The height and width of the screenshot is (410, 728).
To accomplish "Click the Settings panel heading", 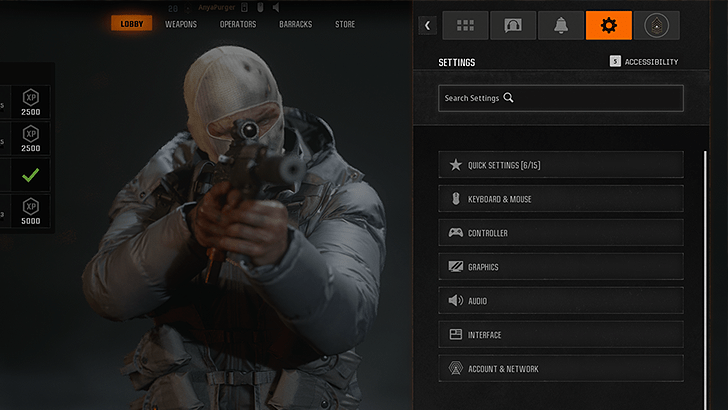I will (457, 62).
